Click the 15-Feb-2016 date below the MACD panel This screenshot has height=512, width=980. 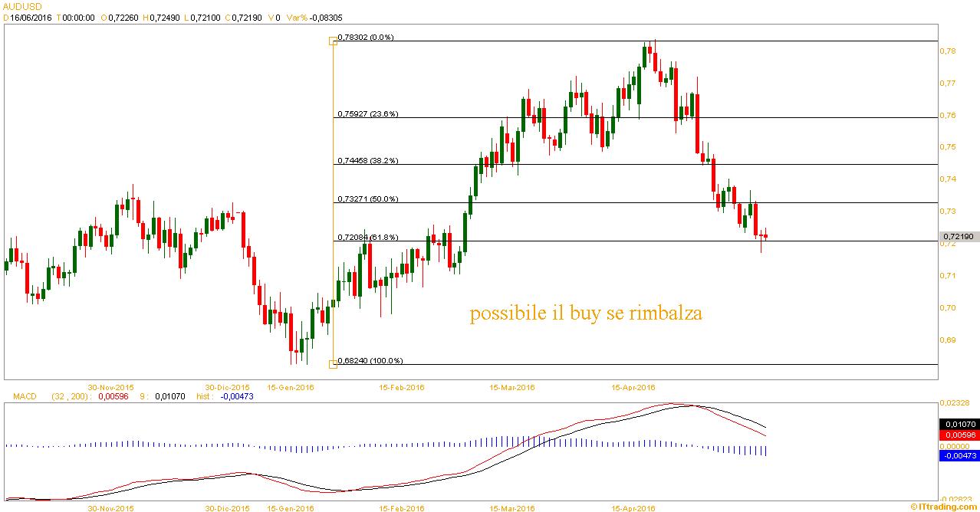[403, 507]
